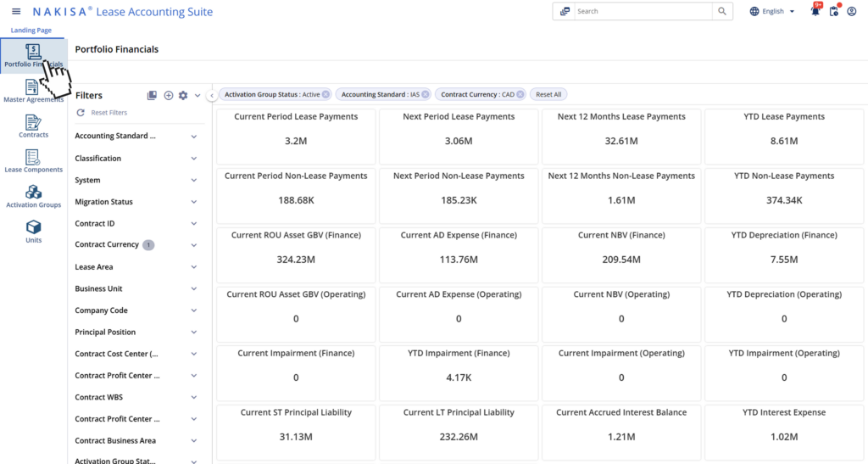Viewport: 868px width, 464px height.
Task: Click the search magnifier icon
Action: pos(722,11)
